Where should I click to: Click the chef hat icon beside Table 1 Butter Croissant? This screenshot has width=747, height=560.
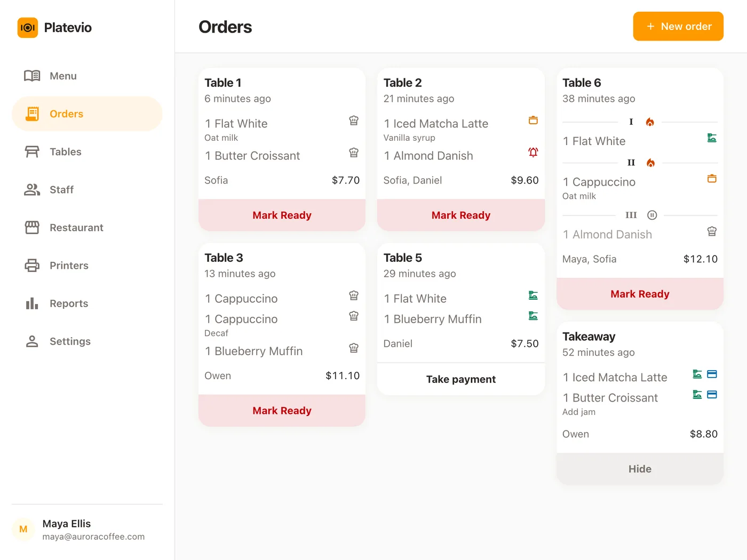[354, 153]
